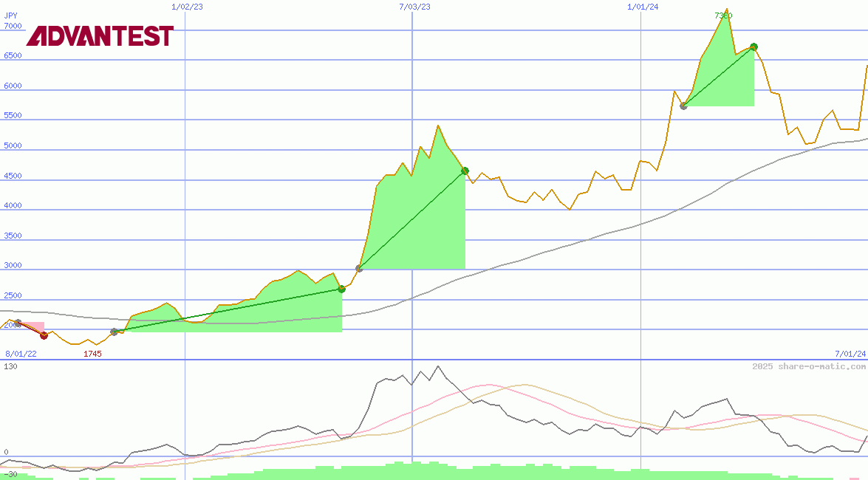Click the Advantest logo
Image resolution: width=868 pixels, height=480 pixels.
coord(100,36)
